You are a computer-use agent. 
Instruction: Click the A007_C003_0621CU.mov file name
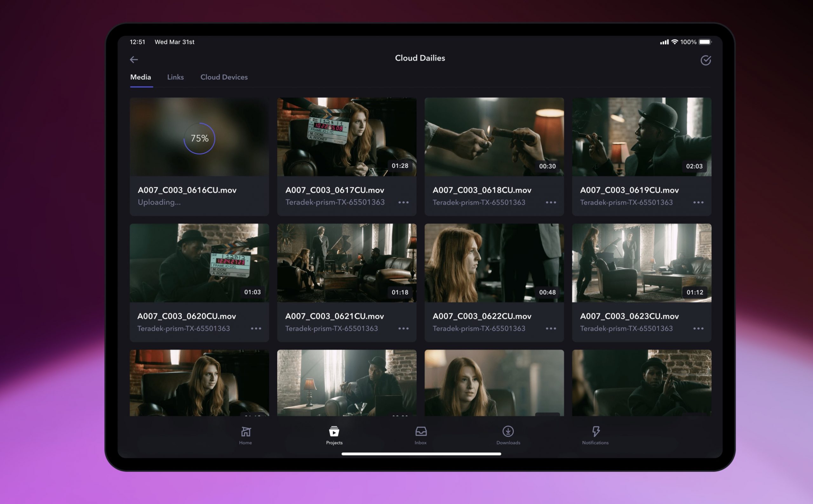tap(334, 316)
